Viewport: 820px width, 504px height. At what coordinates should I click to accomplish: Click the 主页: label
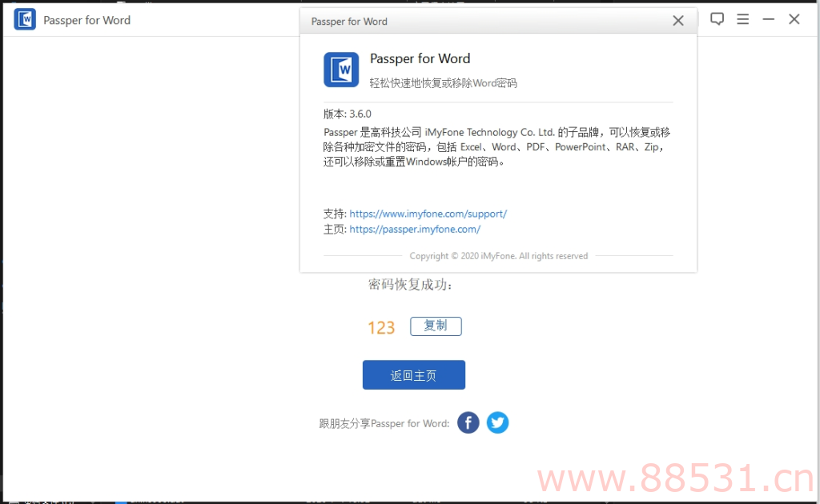335,230
